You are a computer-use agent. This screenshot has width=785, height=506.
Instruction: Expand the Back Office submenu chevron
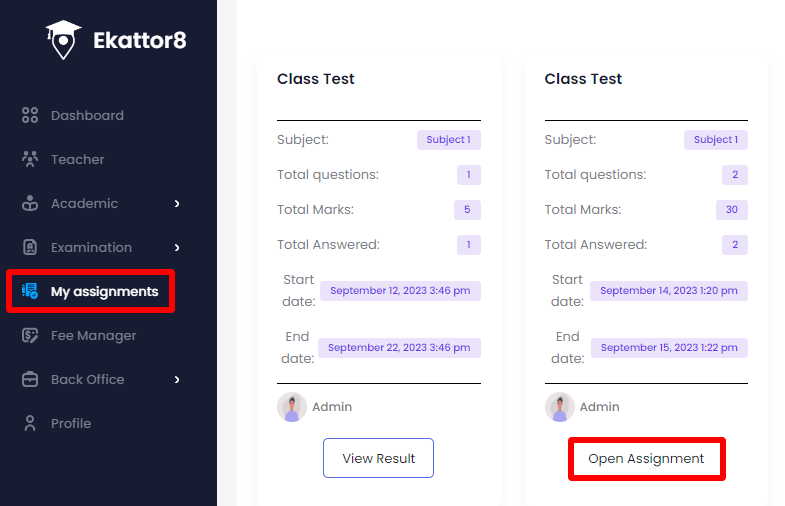177,379
